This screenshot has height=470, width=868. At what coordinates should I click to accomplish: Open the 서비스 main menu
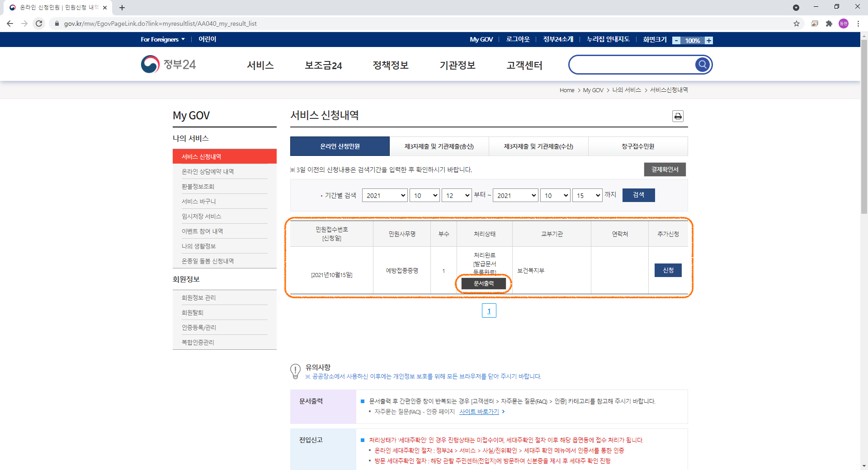coord(260,65)
